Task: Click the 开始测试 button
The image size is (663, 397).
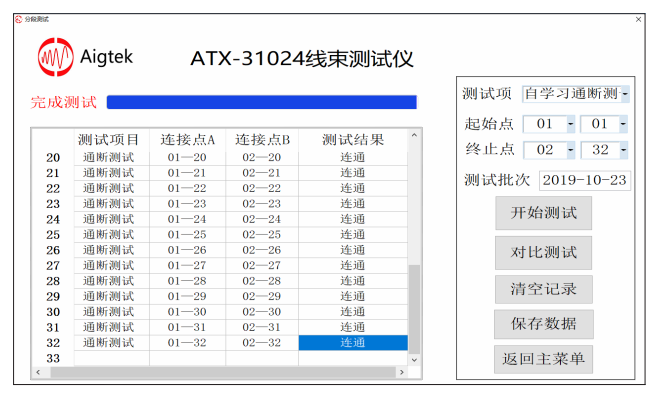Action: pos(544,213)
